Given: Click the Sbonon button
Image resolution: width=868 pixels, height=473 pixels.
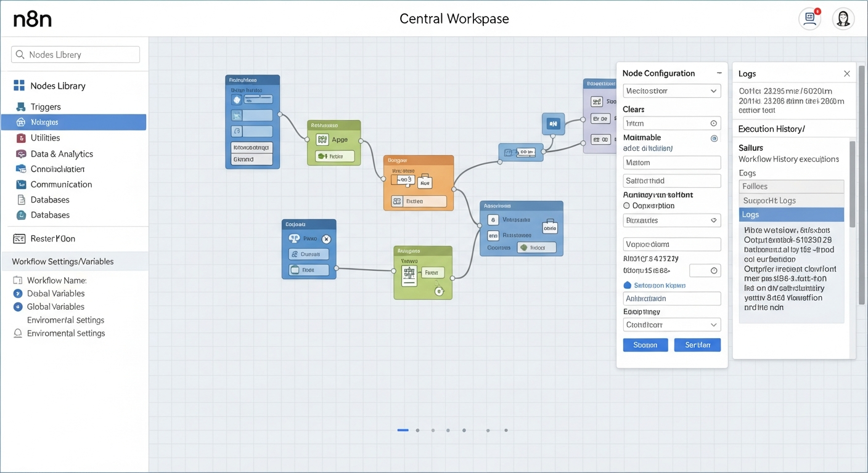Looking at the screenshot, I should coord(645,345).
